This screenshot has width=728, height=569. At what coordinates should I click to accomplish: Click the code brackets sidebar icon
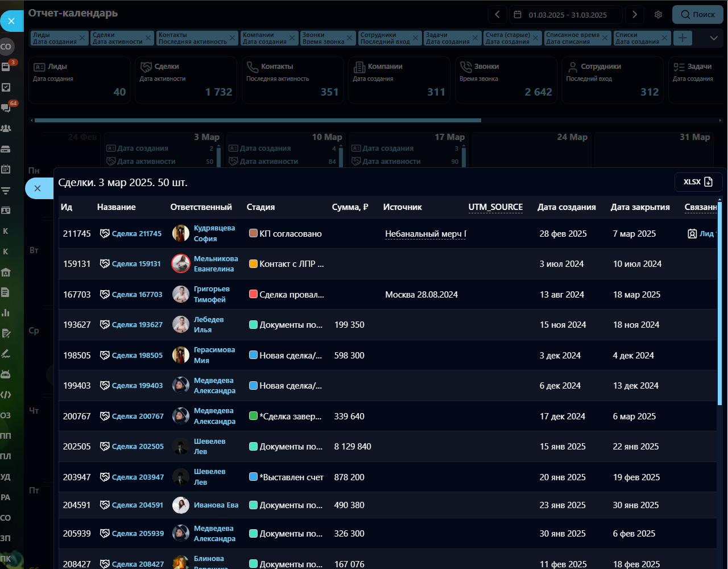click(6, 394)
